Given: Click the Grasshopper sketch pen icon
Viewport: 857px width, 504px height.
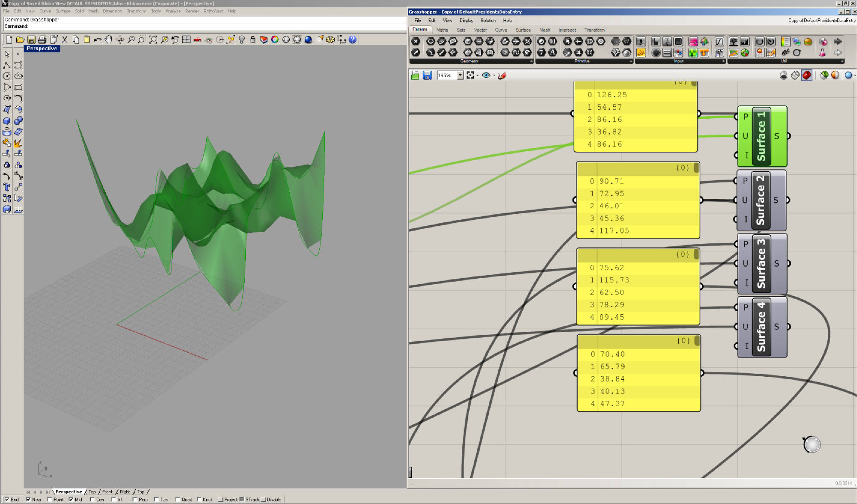Looking at the screenshot, I should coord(502,75).
